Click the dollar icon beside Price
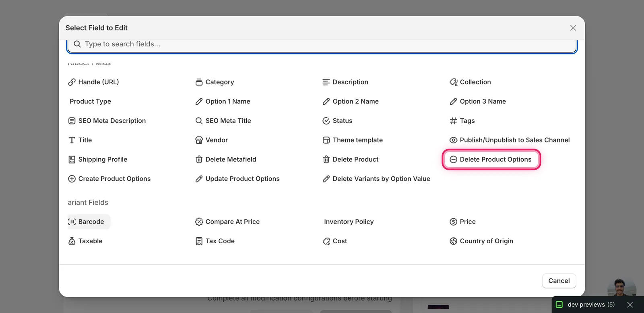 click(453, 222)
